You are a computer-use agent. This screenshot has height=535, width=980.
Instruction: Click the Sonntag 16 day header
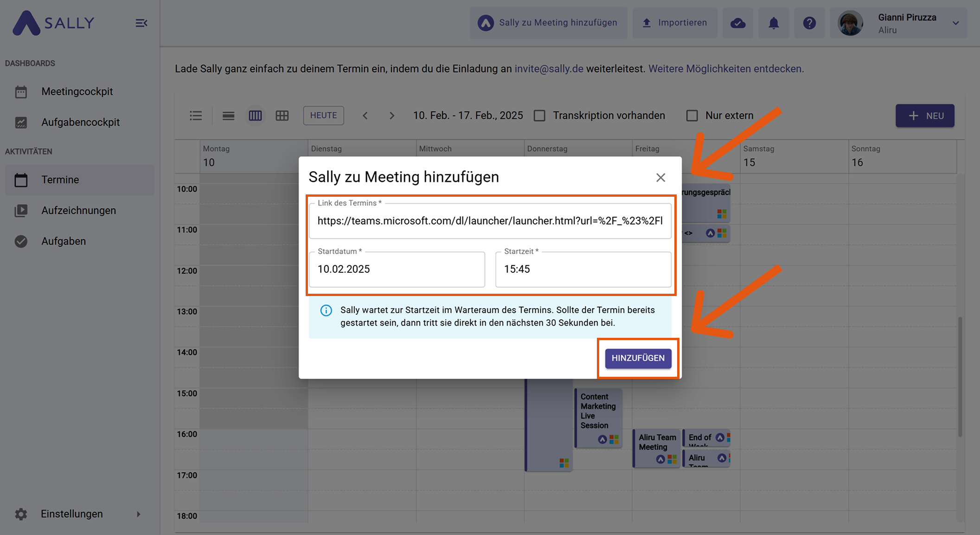902,156
